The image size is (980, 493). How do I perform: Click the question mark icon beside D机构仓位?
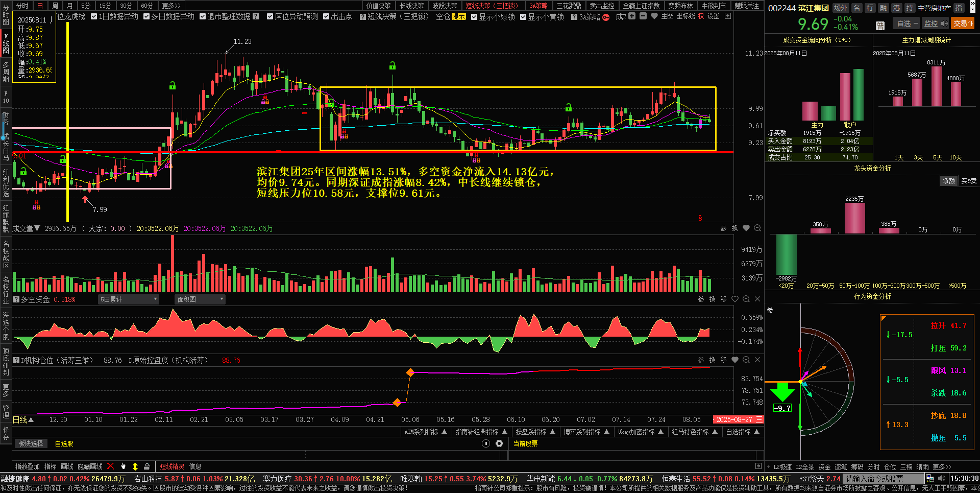coord(16,361)
